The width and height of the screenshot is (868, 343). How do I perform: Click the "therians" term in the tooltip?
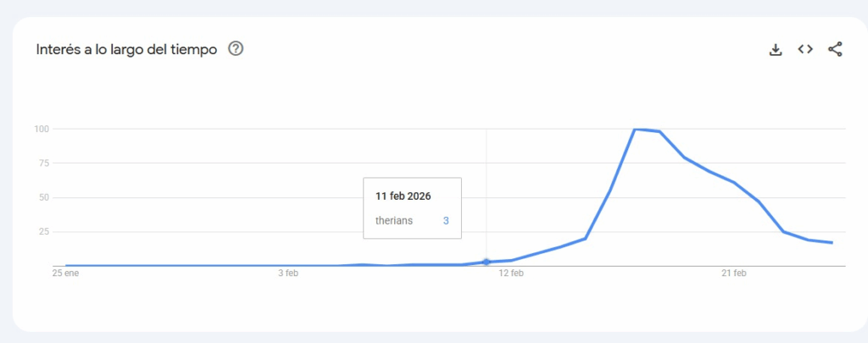pos(392,220)
